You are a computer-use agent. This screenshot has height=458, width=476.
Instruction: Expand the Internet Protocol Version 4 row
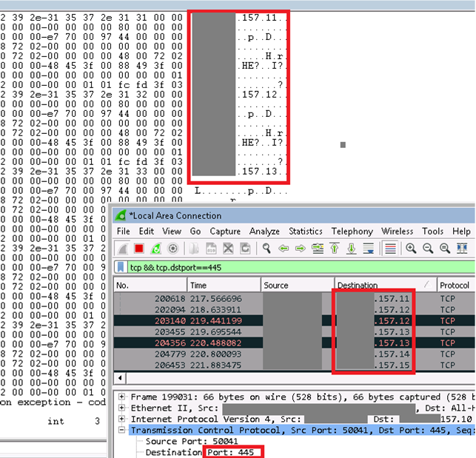121,419
